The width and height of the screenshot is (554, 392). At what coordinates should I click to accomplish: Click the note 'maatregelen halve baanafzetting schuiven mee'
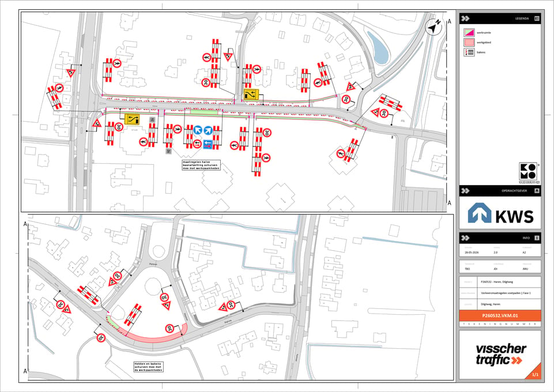coord(201,165)
